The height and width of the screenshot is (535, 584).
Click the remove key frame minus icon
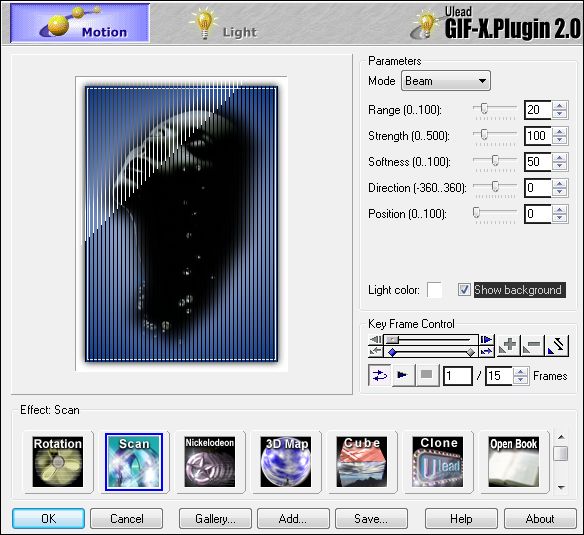pyautogui.click(x=532, y=345)
